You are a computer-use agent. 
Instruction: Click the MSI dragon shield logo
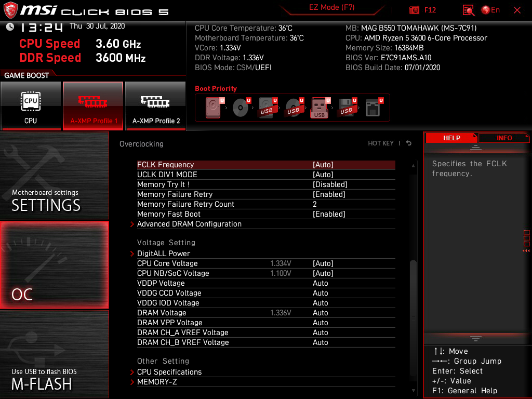pyautogui.click(x=10, y=10)
